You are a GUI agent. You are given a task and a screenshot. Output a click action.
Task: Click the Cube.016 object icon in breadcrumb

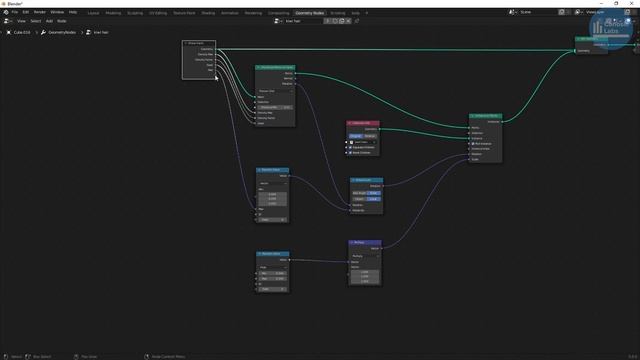[9, 32]
